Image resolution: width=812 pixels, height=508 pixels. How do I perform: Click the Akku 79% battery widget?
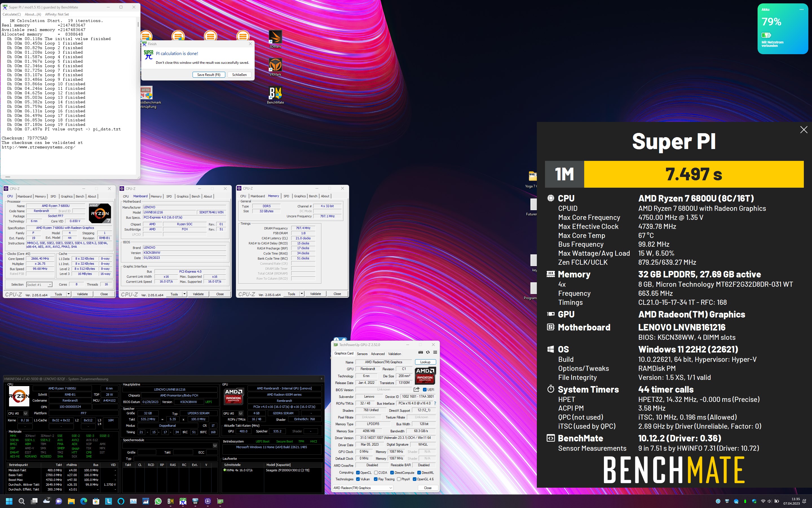click(782, 29)
